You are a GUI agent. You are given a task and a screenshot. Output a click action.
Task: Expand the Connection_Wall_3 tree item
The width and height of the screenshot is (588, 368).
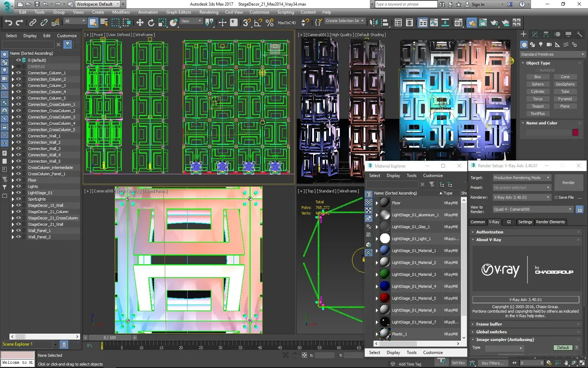[13, 149]
